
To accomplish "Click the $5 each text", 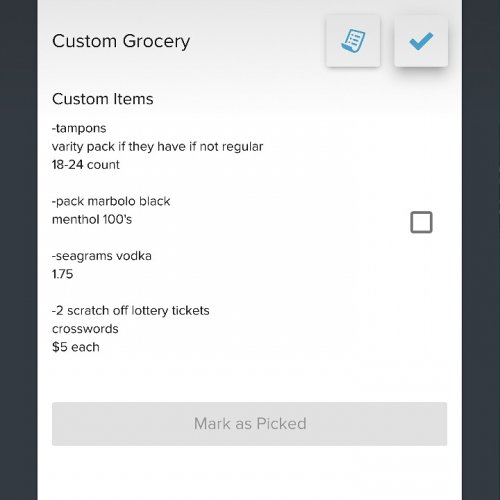I will (x=76, y=347).
